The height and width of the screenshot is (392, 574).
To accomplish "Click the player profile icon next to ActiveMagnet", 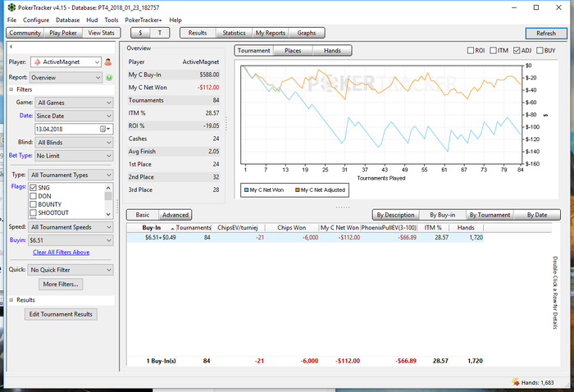I will [108, 62].
